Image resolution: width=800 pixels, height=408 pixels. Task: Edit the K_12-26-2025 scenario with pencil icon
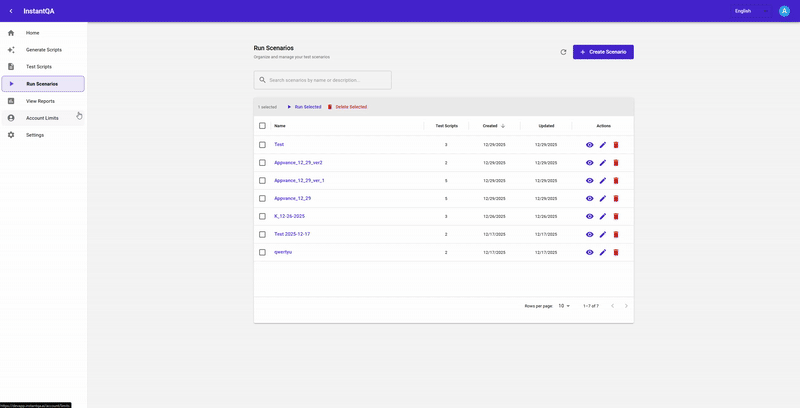[603, 216]
